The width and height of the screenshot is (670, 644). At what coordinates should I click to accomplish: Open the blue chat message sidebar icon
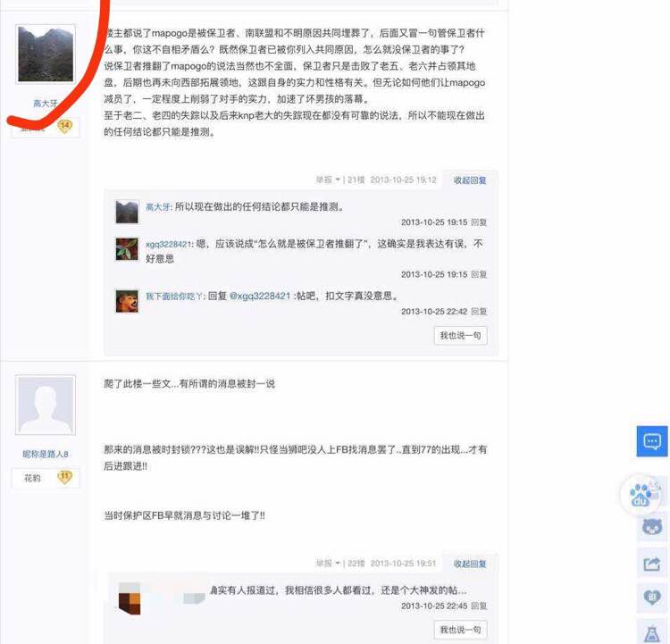click(x=652, y=441)
